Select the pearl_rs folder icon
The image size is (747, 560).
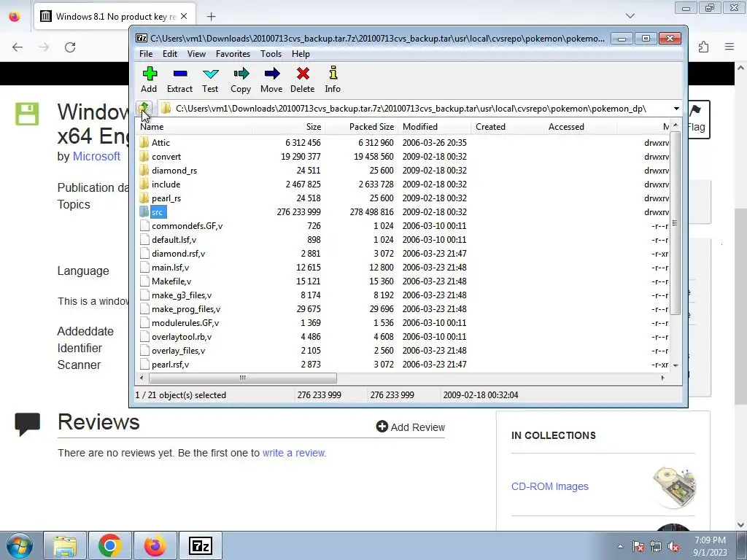(x=144, y=198)
